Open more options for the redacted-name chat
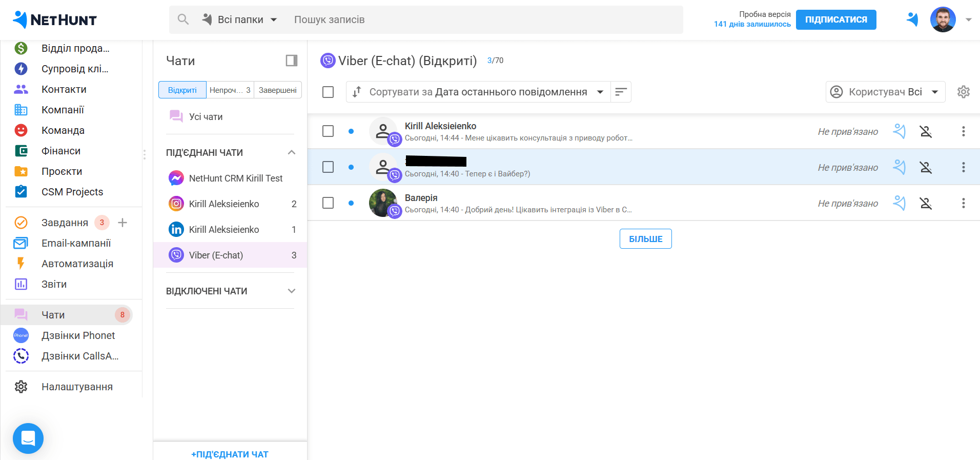980x460 pixels. pyautogui.click(x=964, y=167)
